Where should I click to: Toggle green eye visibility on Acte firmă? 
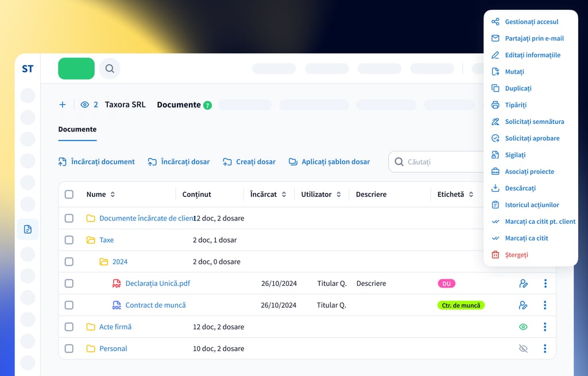click(523, 327)
